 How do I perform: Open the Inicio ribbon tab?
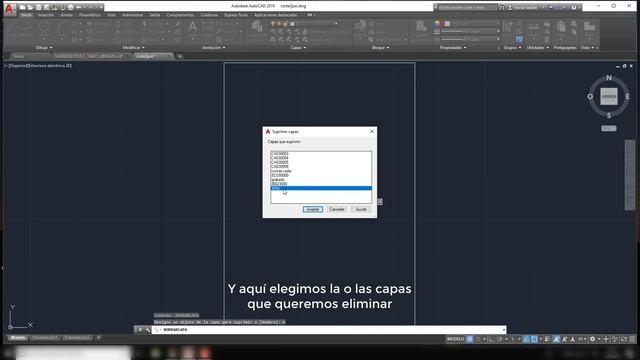pos(26,15)
